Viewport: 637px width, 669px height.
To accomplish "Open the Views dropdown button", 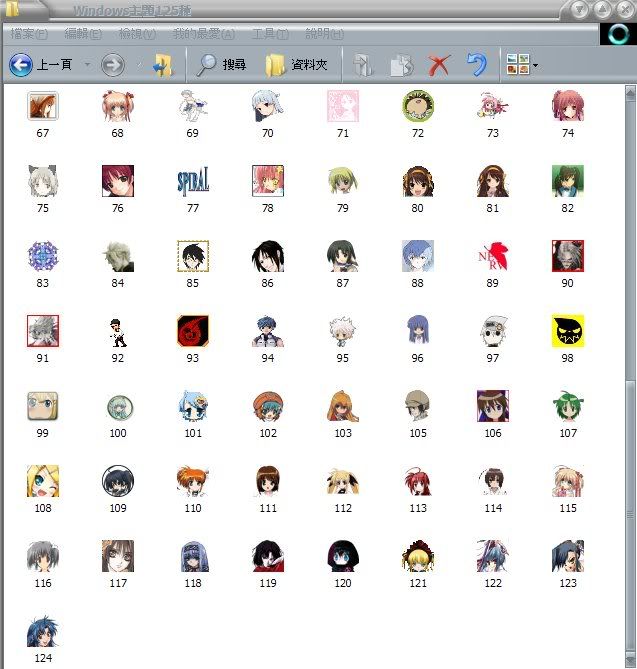I will [522, 65].
